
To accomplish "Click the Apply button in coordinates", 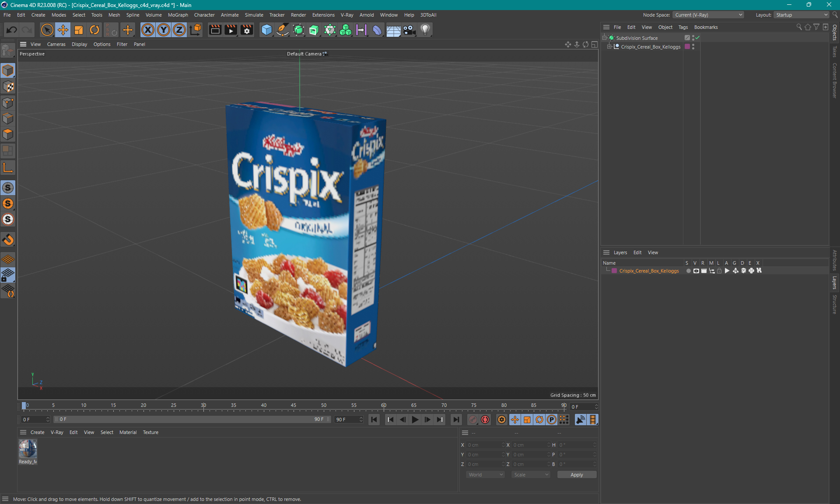I will tap(575, 475).
